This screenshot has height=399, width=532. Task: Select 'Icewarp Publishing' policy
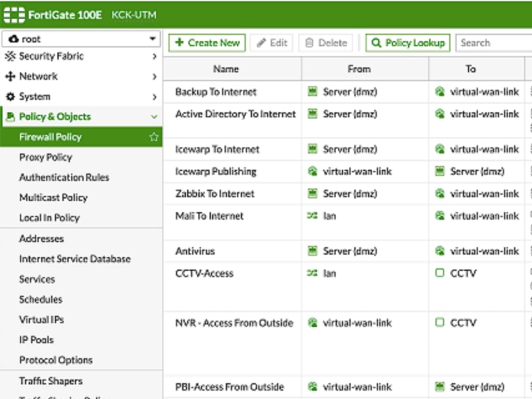[x=216, y=172]
